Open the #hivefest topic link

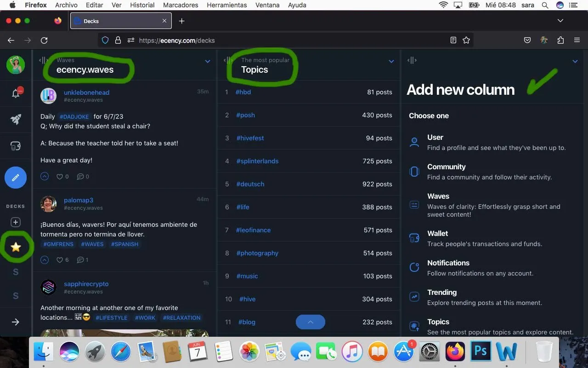click(x=250, y=138)
